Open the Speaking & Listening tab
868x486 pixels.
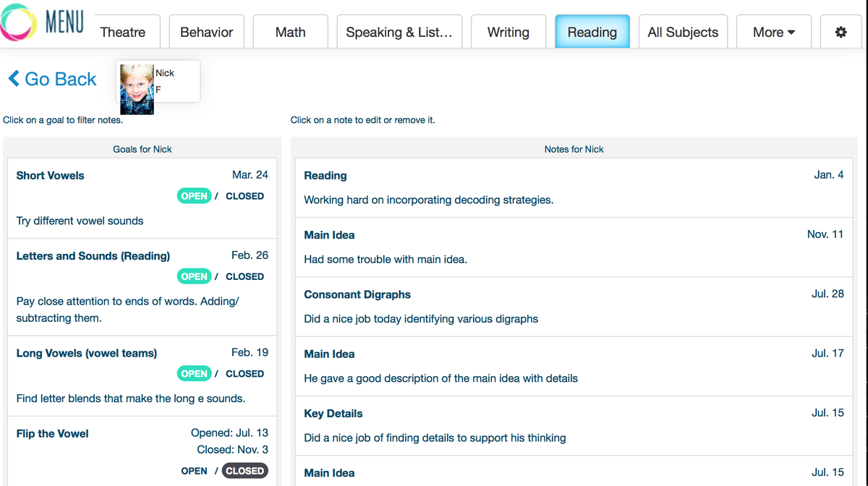pyautogui.click(x=399, y=32)
